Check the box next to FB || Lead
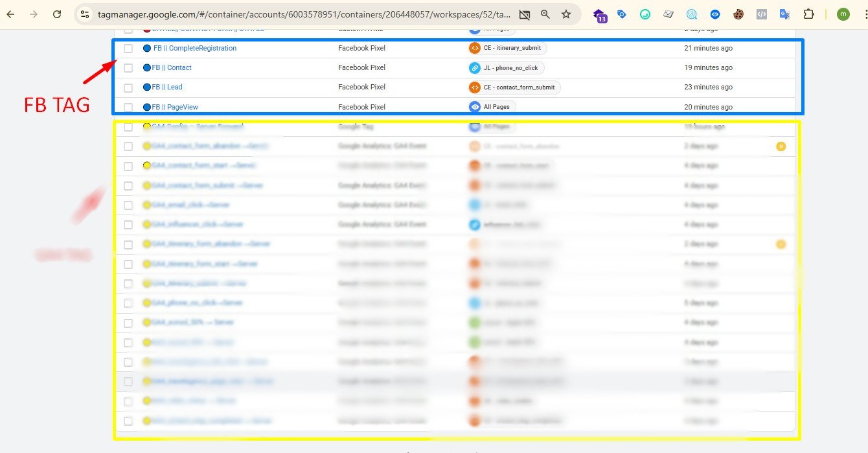 pos(128,87)
